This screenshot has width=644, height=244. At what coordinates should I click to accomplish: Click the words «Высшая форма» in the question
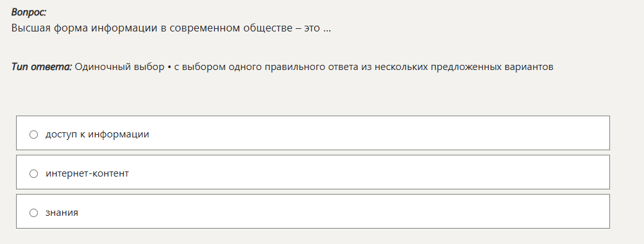click(49, 29)
